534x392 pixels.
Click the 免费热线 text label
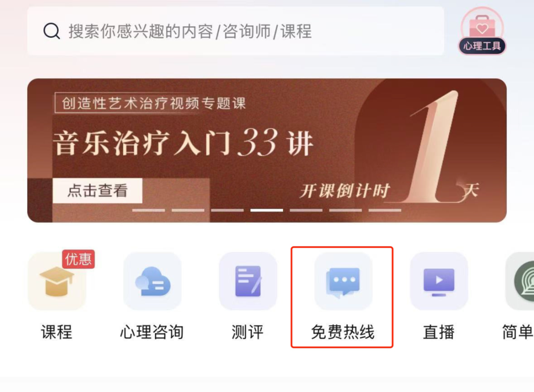click(343, 332)
